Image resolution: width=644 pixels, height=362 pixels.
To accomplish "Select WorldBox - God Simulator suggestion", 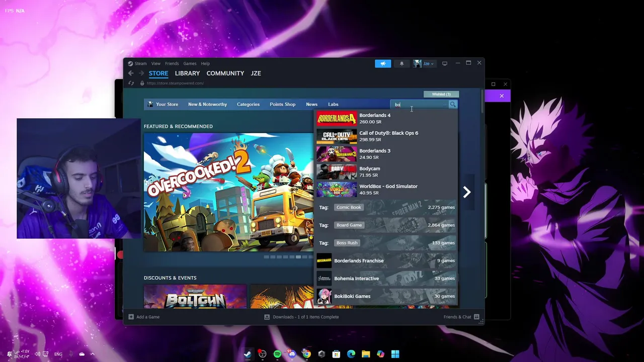I will coord(386,190).
